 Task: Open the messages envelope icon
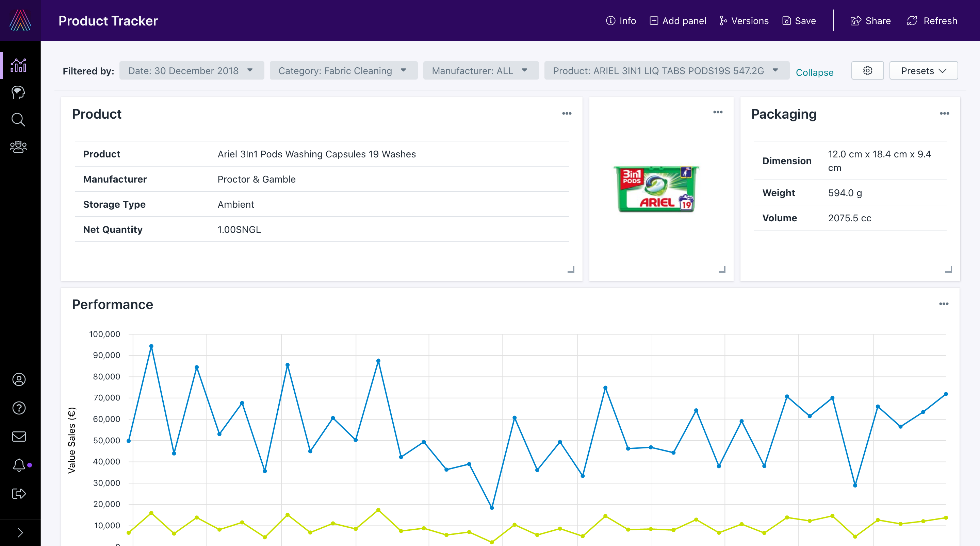click(18, 436)
